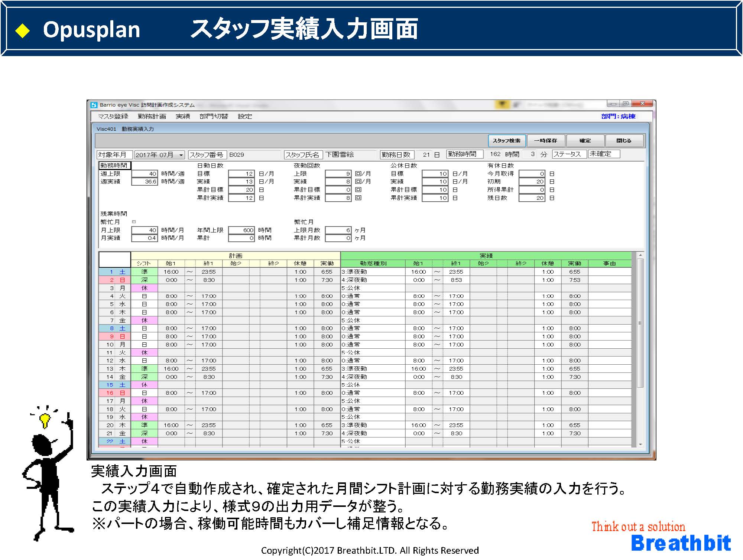Click 4:深夜勤 attendance type on day 2
Image resolution: width=743 pixels, height=560 pixels.
coord(373,280)
